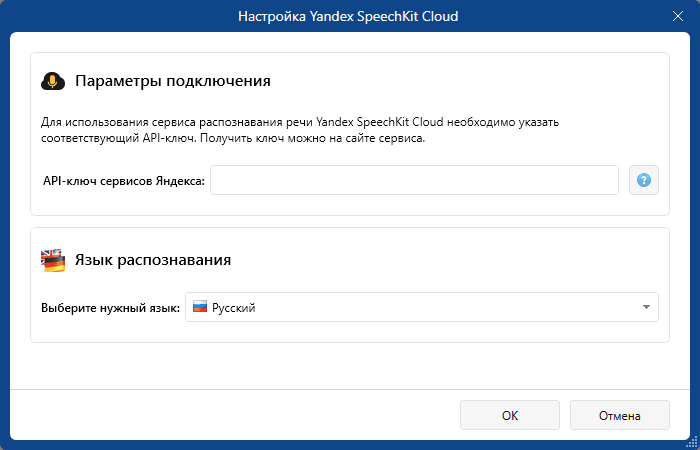Click the blue help question mark icon
The height and width of the screenshot is (450, 700).
[643, 180]
